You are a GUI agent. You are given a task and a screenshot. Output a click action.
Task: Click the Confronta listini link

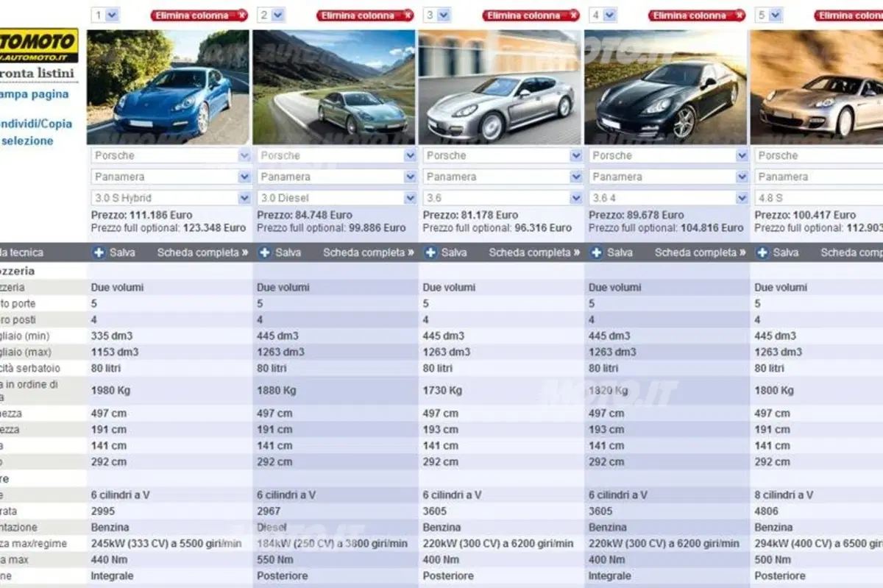pyautogui.click(x=37, y=73)
